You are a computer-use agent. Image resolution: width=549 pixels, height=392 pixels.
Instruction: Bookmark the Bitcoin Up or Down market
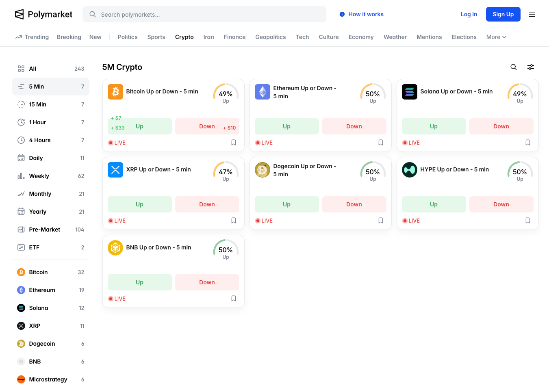coord(234,143)
